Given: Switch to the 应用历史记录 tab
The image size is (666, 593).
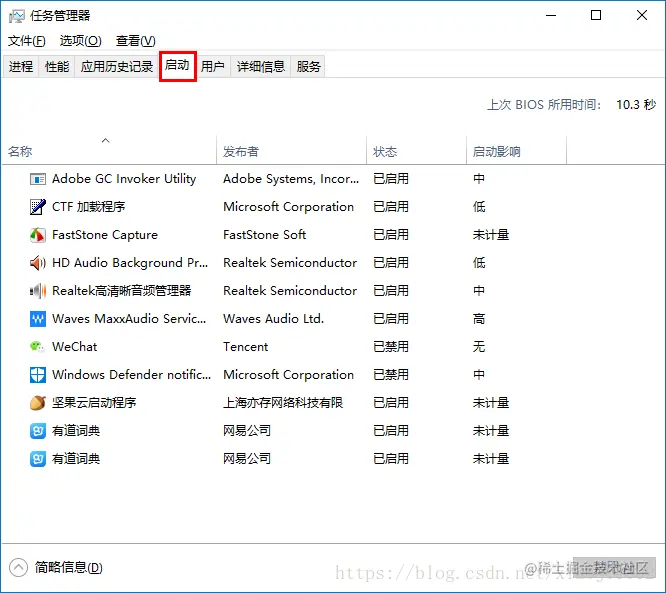Looking at the screenshot, I should [117, 66].
